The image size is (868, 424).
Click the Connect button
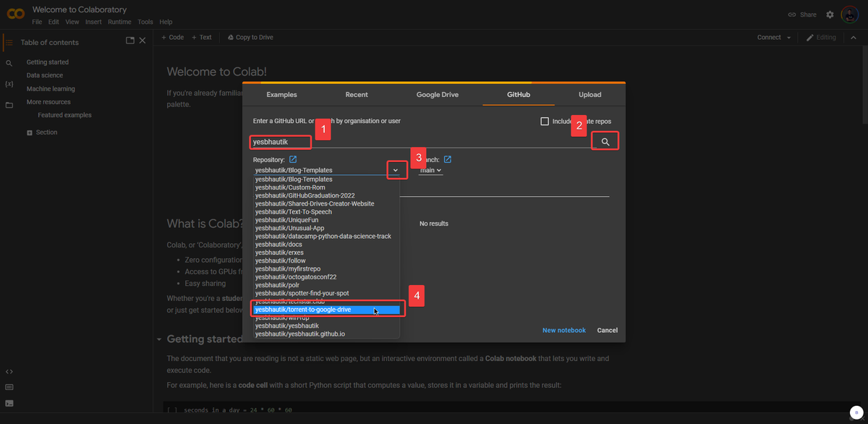coord(769,38)
